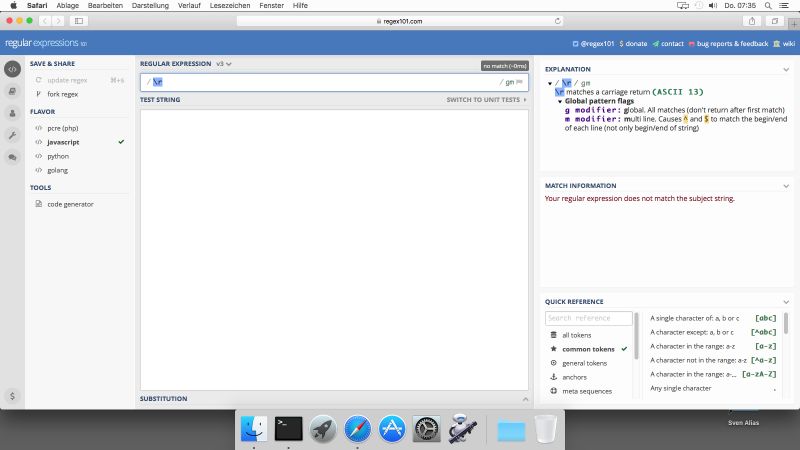Collapse the Explanation panel
800x450 pixels.
(x=786, y=69)
